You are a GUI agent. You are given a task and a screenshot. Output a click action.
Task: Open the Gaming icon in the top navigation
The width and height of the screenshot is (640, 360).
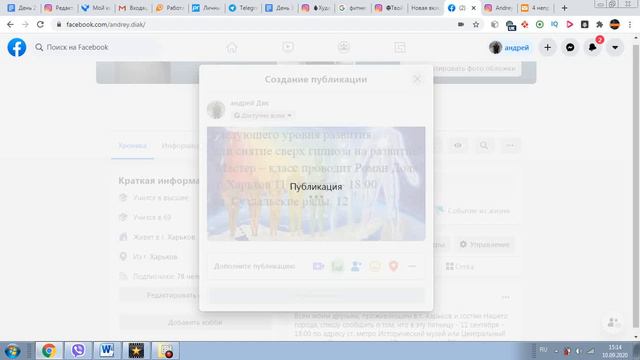tap(400, 47)
